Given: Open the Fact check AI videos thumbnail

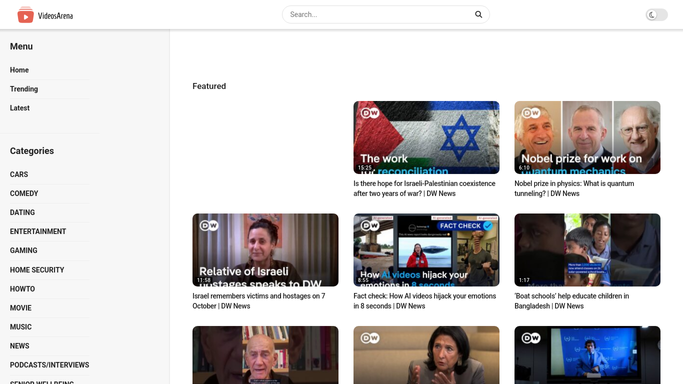Looking at the screenshot, I should (x=426, y=250).
